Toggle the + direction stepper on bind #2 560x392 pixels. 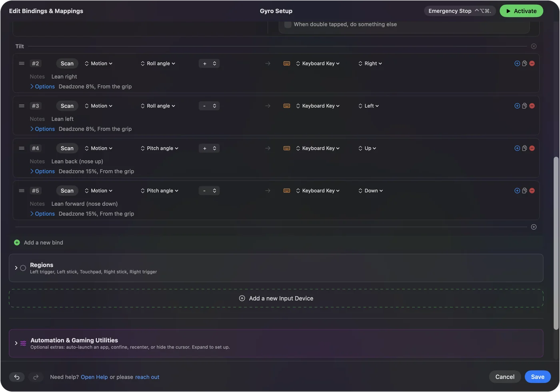click(x=209, y=64)
